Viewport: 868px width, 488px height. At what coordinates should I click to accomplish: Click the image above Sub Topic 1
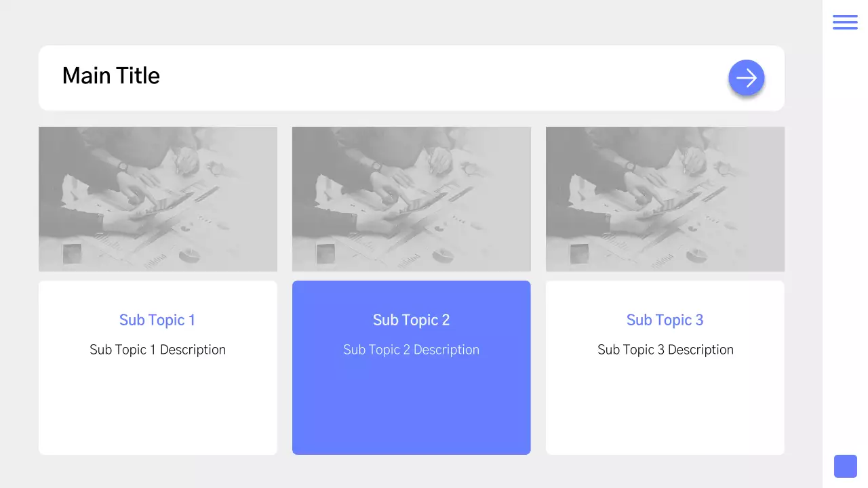(158, 199)
